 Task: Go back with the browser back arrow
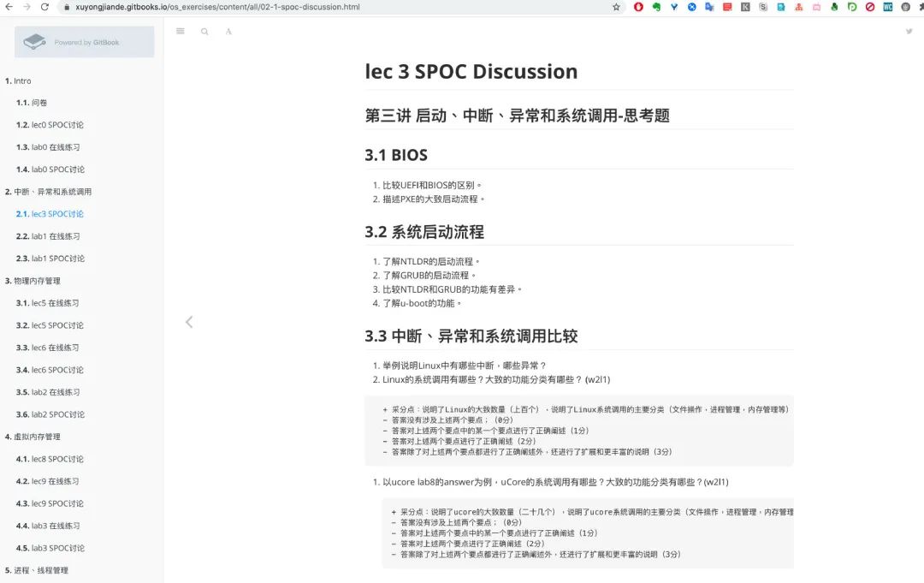coord(9,7)
